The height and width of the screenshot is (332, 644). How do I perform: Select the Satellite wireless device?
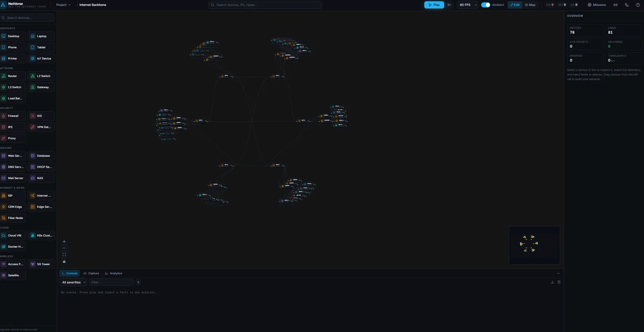(x=12, y=276)
